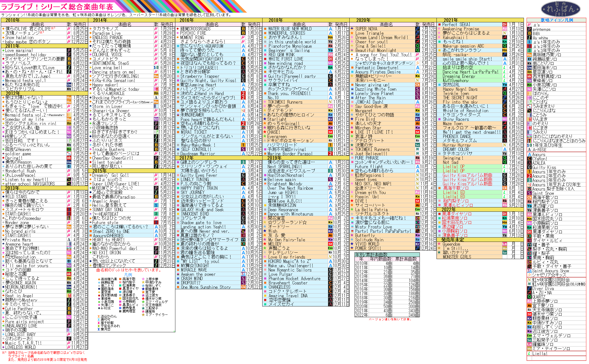Click the printemps icon in the legend

pyautogui.click(x=529, y=29)
